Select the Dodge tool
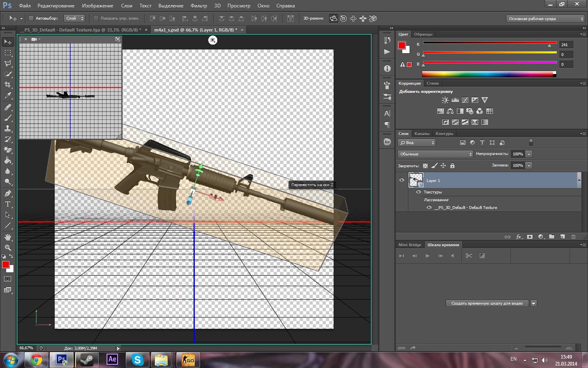Viewport: 588px width, 368px height. tap(8, 182)
